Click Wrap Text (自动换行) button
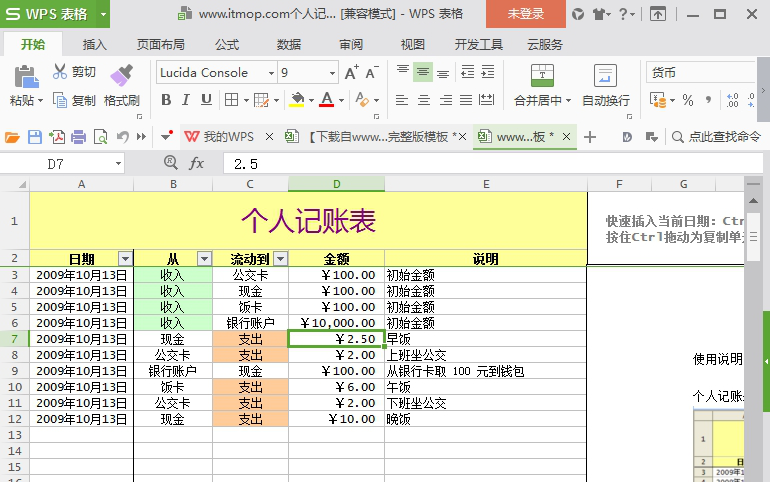Image resolution: width=770 pixels, height=501 pixels. (x=605, y=85)
